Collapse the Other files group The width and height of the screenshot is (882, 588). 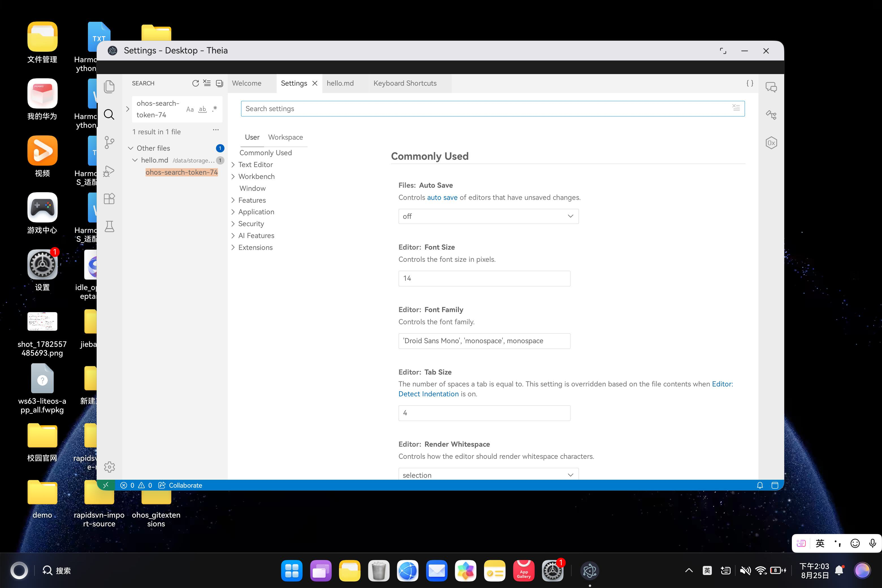click(131, 148)
